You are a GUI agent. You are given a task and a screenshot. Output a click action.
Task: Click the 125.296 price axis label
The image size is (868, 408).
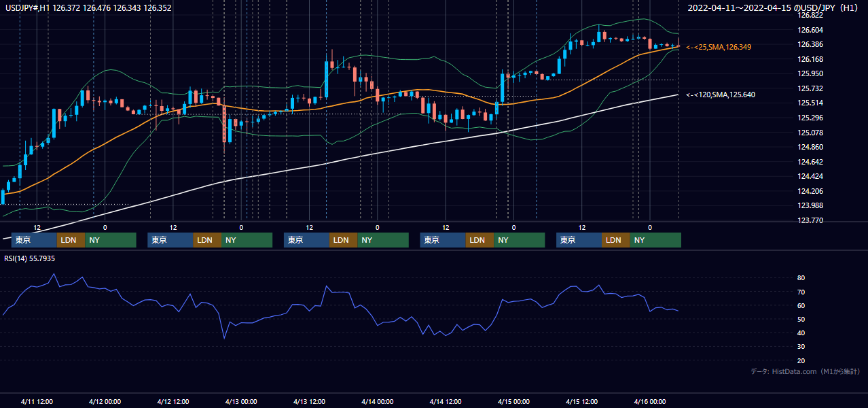pos(810,118)
